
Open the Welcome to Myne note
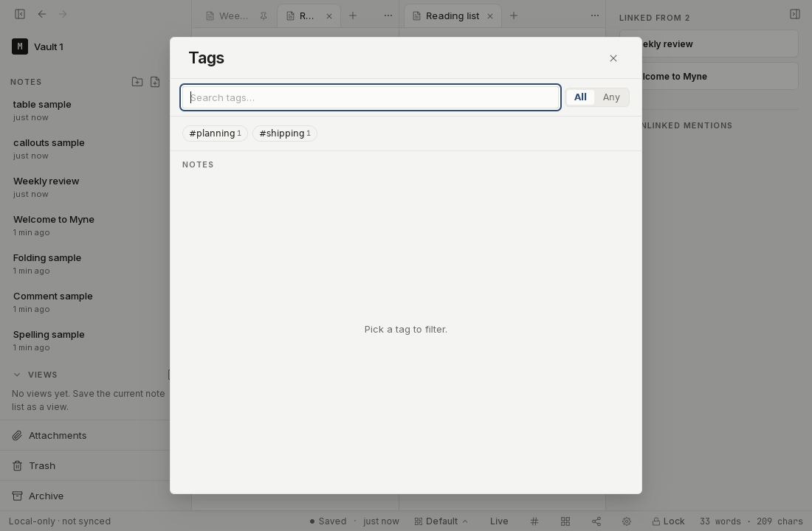pos(88,225)
